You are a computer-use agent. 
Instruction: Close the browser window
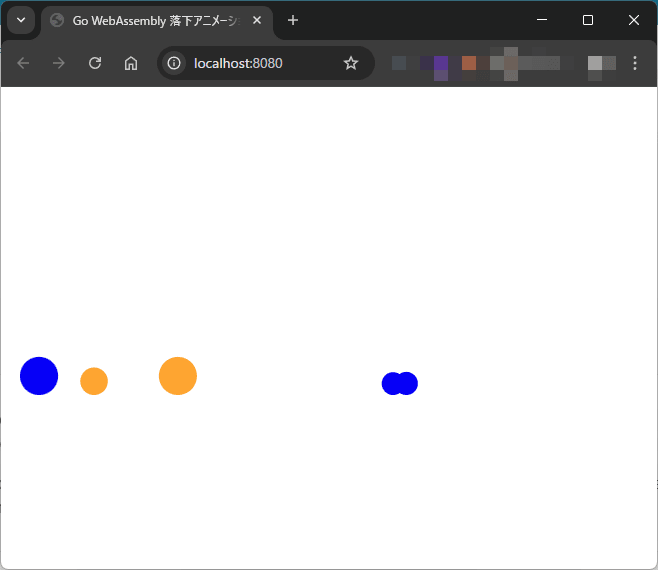[634, 20]
